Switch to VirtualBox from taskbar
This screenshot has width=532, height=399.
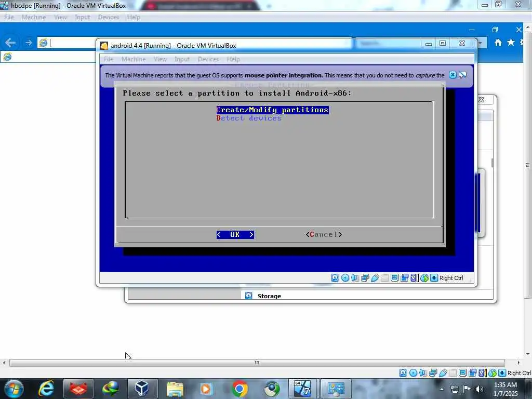pyautogui.click(x=142, y=389)
